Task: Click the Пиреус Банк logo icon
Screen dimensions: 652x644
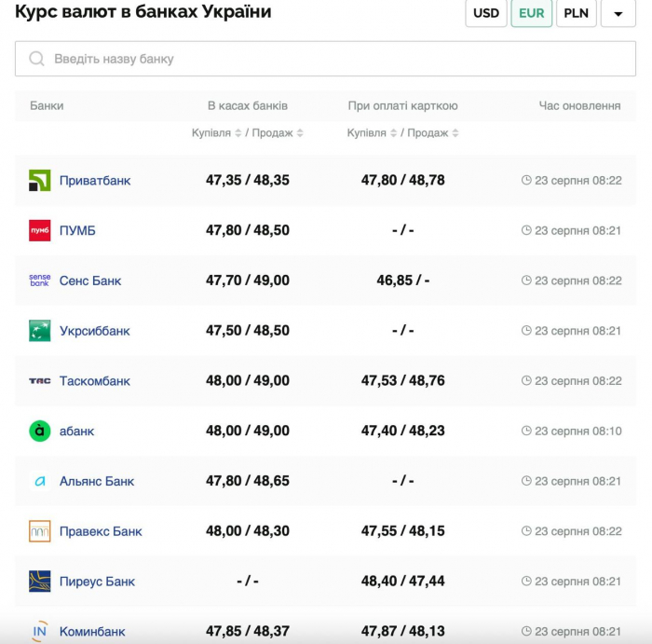Action: click(x=39, y=582)
